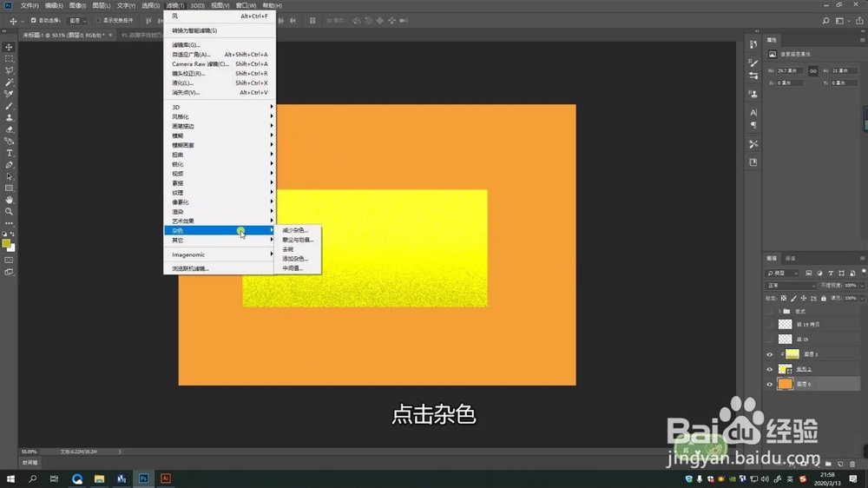Image resolution: width=868 pixels, height=488 pixels.
Task: Expand the Imagenomic filter submenu
Action: point(220,254)
